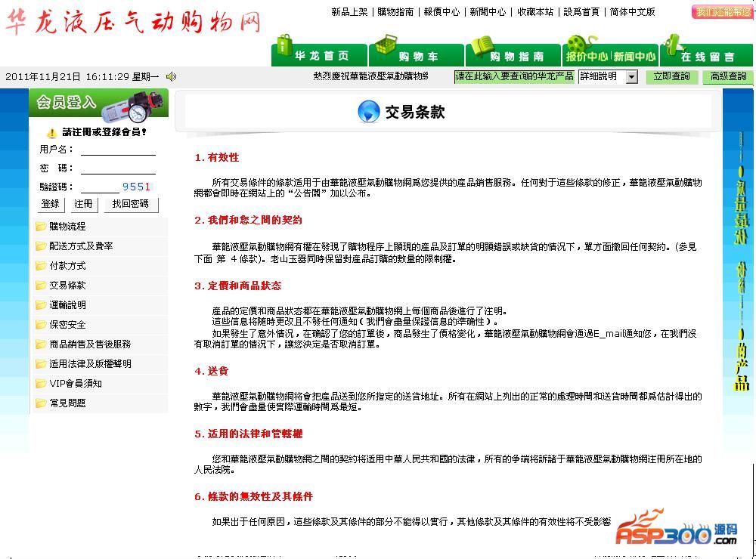Click the pressure regulator image in login header
The image size is (756, 559).
coord(133,107)
